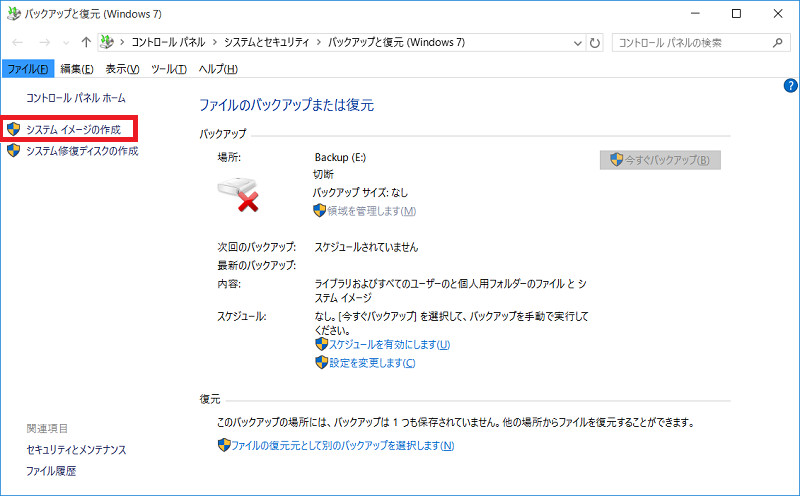The image size is (800, 496).
Task: Click バックアップと復元 (Windows 7) breadcrumb
Action: (x=396, y=43)
